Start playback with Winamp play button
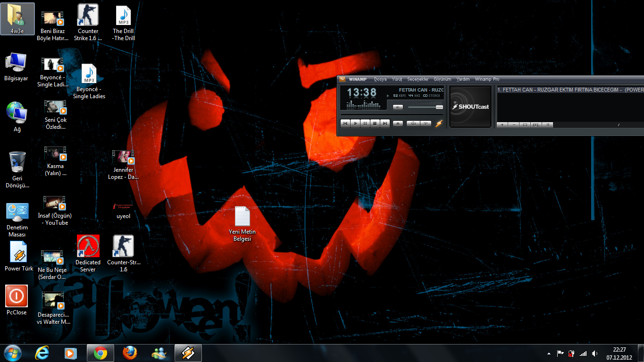This screenshot has width=644, height=362. (x=355, y=124)
